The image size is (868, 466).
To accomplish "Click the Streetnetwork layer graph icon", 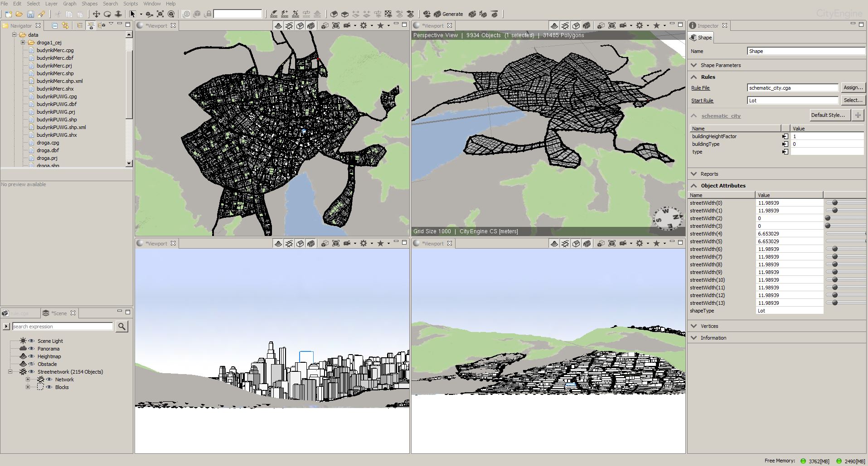I will tap(23, 371).
